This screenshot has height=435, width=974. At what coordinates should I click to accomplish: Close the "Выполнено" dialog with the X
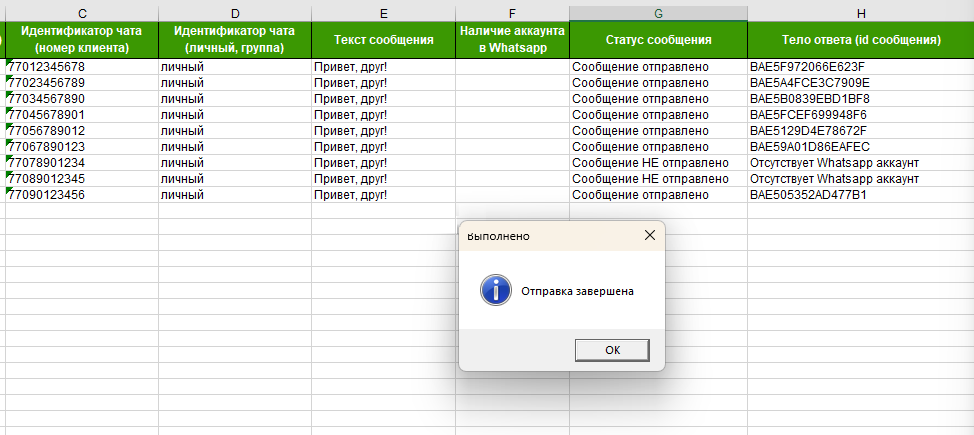coord(649,236)
